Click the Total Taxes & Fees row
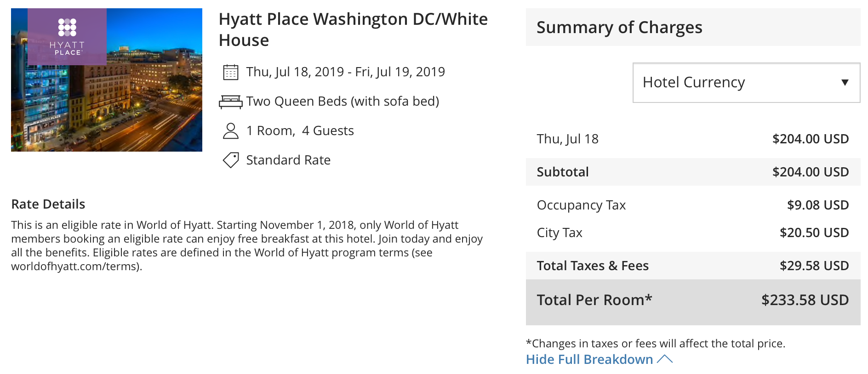The width and height of the screenshot is (868, 374). coord(693,266)
